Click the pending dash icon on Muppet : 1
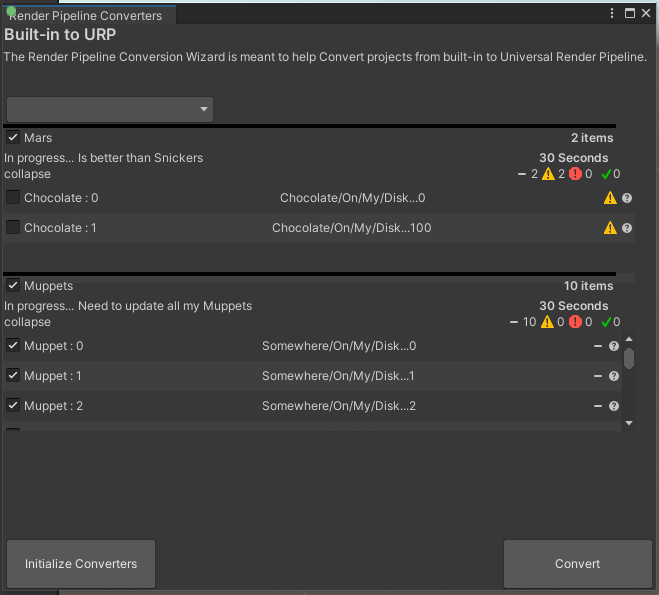The image size is (659, 595). (598, 376)
